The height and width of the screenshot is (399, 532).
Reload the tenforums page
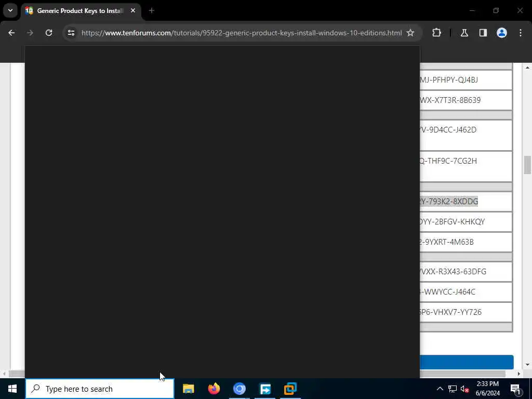[49, 33]
